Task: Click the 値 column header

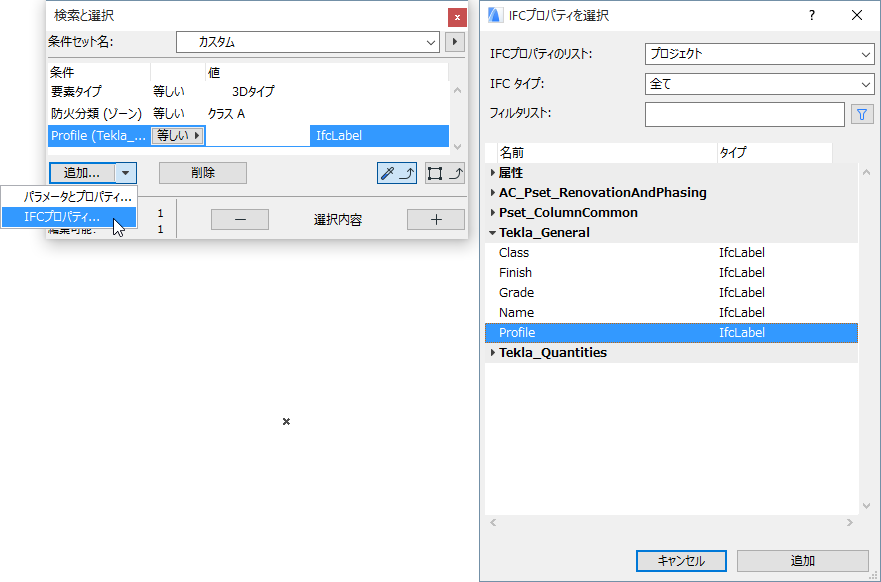Action: [327, 72]
